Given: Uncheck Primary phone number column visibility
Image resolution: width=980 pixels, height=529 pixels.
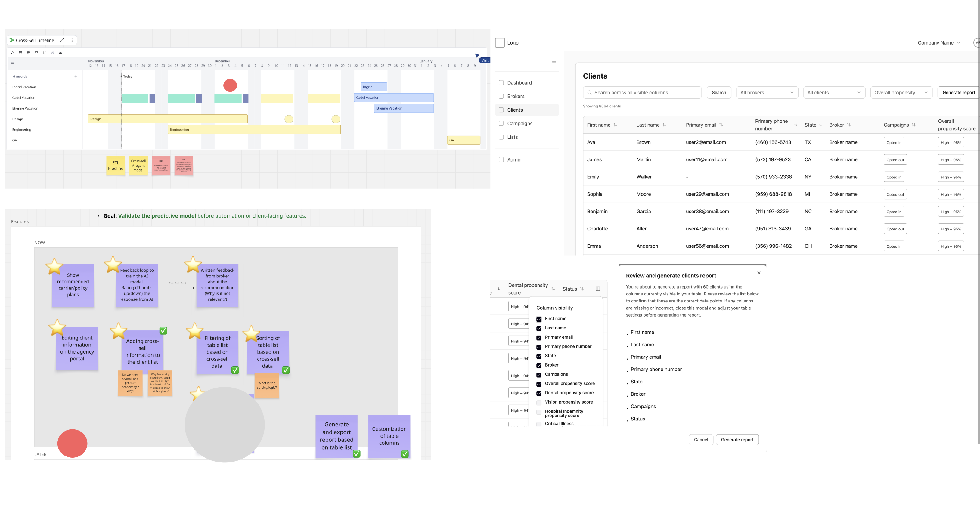Looking at the screenshot, I should point(539,347).
